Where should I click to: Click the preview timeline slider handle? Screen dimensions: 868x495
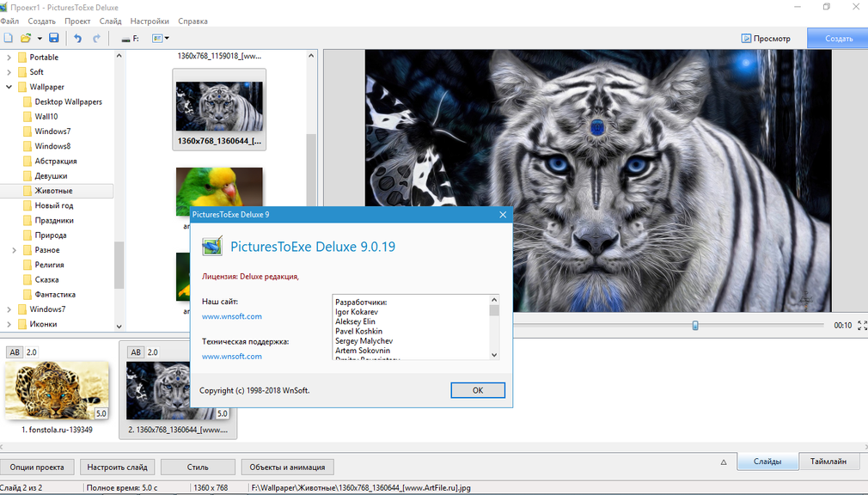tap(695, 326)
